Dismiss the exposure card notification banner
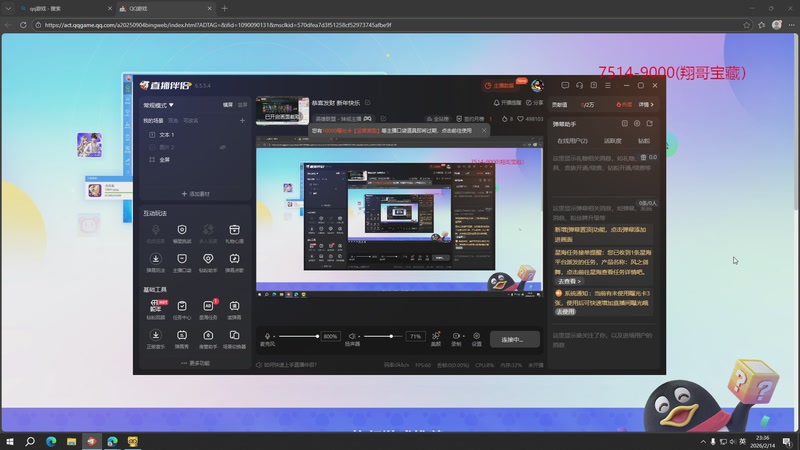Screen dimensions: 800x450 484,131
